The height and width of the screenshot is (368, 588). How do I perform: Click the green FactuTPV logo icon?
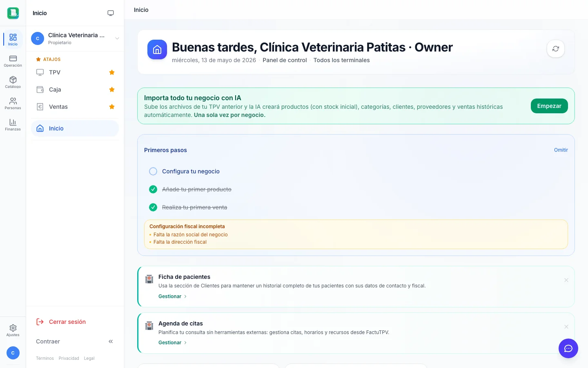click(x=13, y=13)
